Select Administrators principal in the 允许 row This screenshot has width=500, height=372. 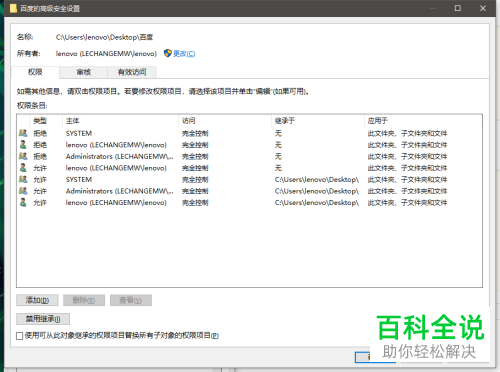pyautogui.click(x=119, y=191)
